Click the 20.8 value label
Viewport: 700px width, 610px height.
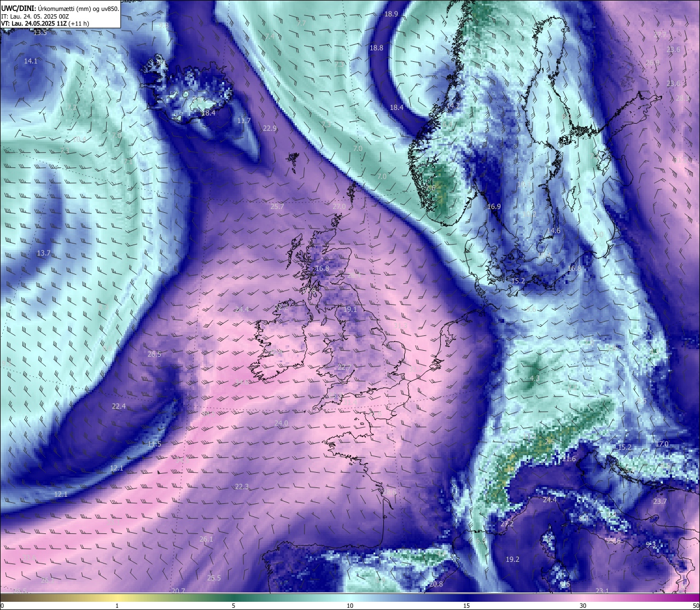[x=436, y=584]
